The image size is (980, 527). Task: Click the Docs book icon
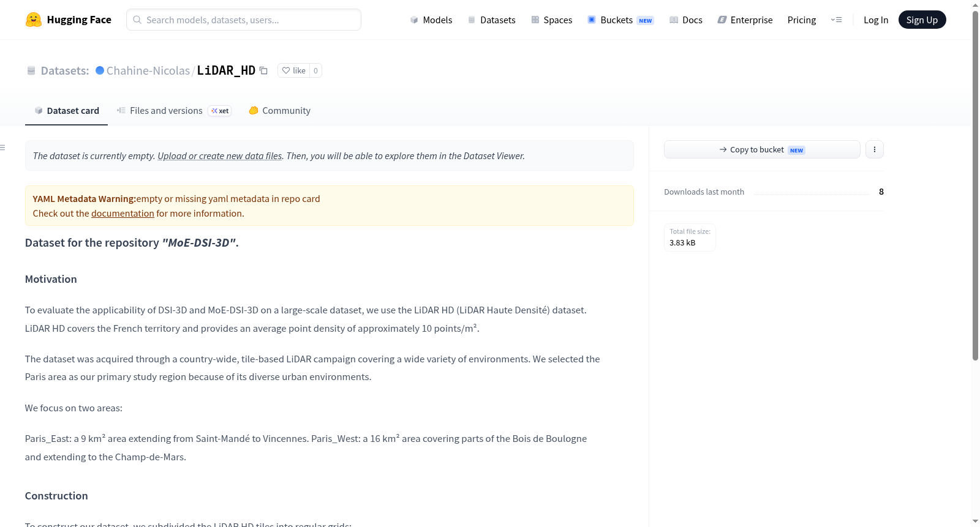coord(674,20)
